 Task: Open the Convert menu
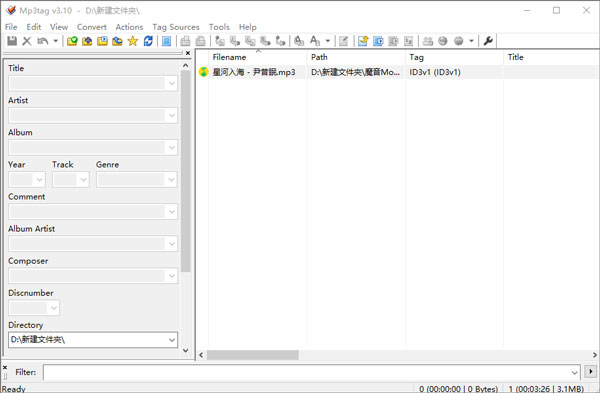click(x=91, y=27)
